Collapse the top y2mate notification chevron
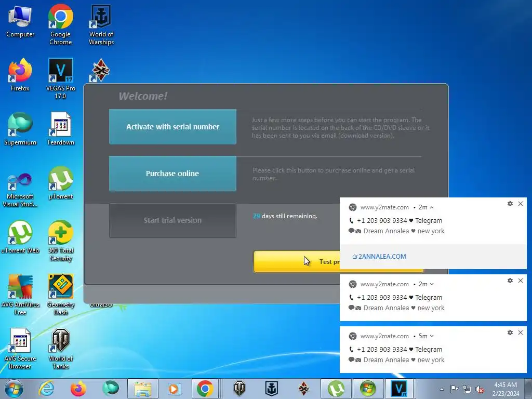Screen dimensions: 532x399 tap(432, 207)
